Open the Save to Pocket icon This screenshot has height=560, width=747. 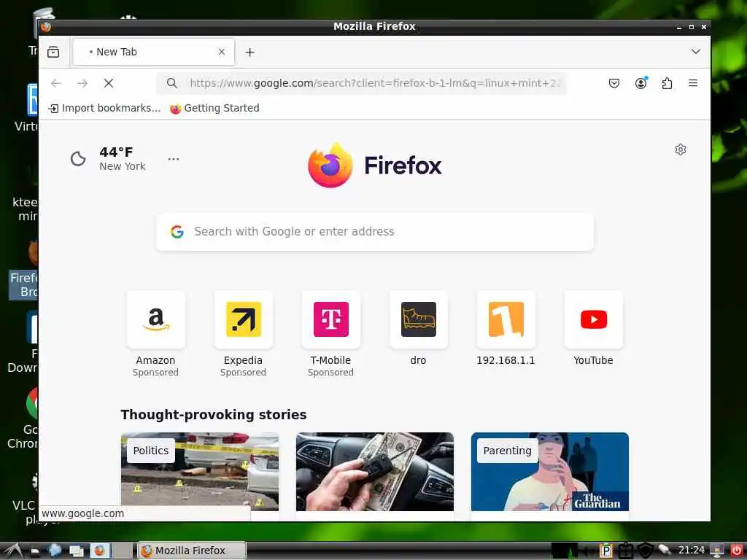pos(614,83)
